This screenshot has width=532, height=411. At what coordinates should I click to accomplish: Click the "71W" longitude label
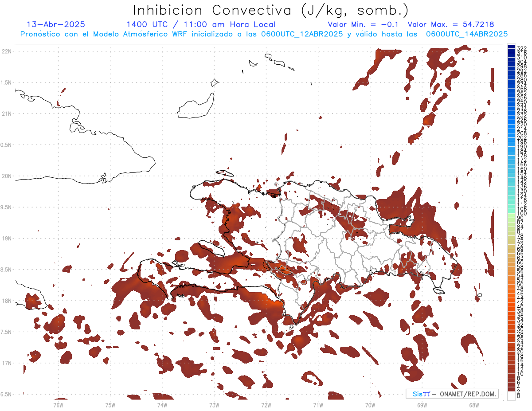(318, 404)
